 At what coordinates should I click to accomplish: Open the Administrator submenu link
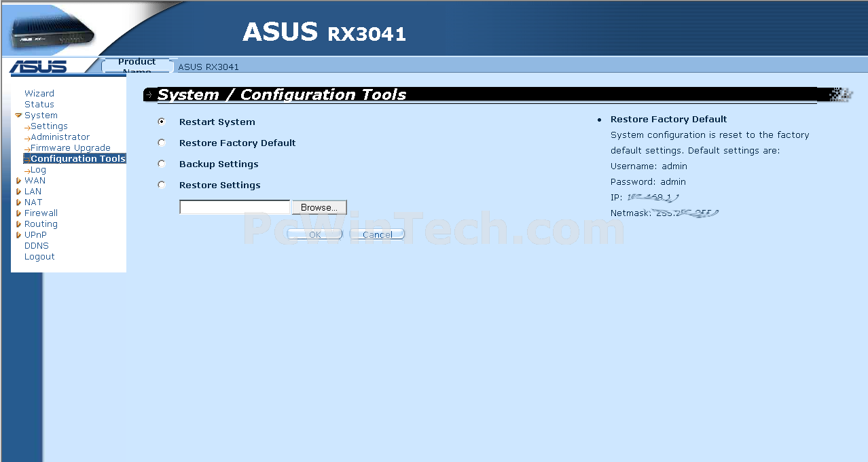tap(60, 137)
